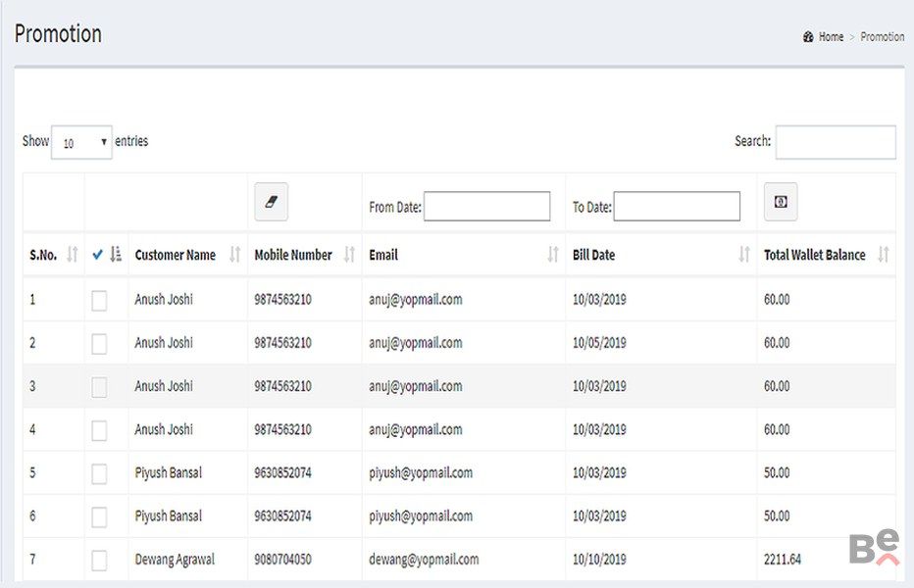Sort by Total Wallet Balance arrows
Screen dimensions: 914x588
point(883,255)
